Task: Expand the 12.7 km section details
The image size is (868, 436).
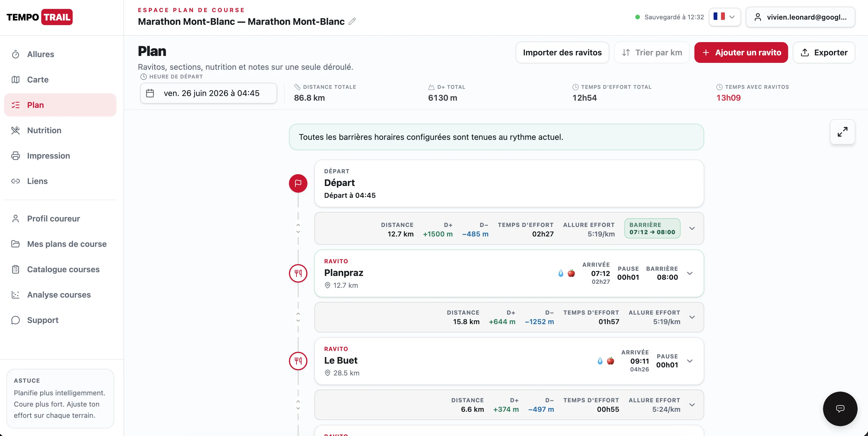Action: point(692,228)
